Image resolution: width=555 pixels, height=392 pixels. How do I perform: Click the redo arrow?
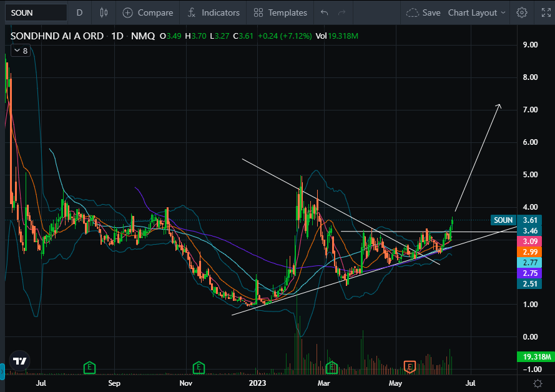click(342, 12)
